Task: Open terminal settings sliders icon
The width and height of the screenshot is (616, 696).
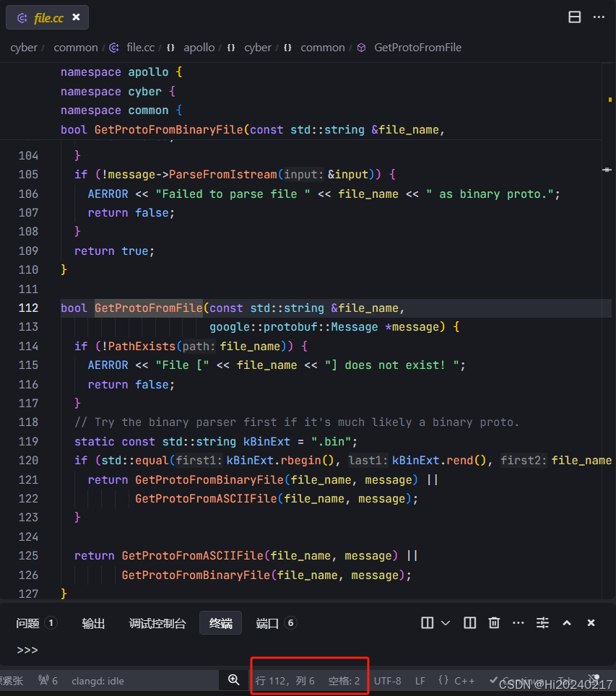Action: point(542,623)
